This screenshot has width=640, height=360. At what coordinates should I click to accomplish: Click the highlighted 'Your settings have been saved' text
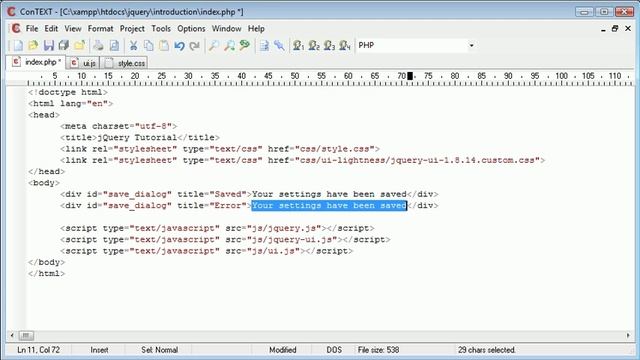pos(329,205)
